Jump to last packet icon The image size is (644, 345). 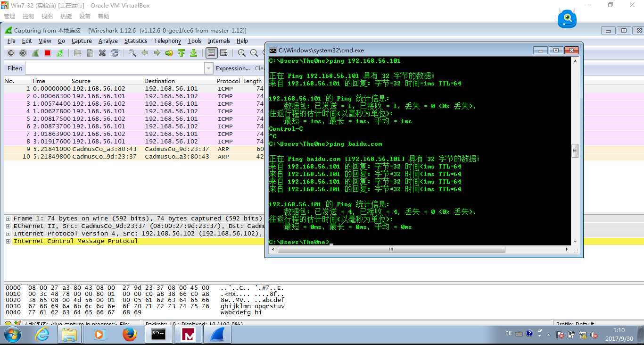tap(193, 53)
